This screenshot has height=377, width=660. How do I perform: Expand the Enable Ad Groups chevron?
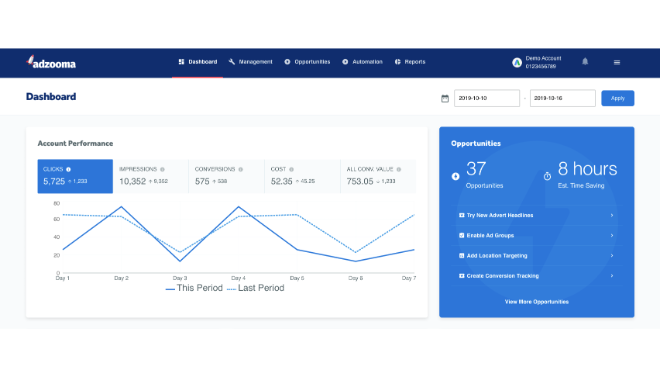(612, 236)
